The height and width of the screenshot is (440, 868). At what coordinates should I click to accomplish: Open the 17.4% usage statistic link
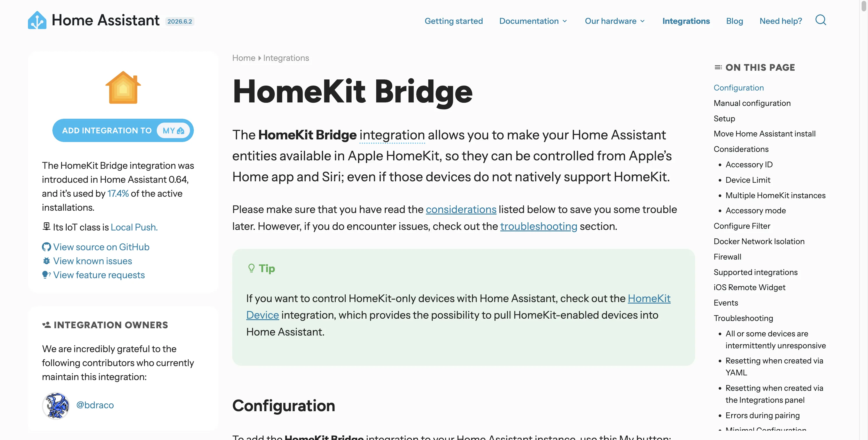pyautogui.click(x=118, y=194)
